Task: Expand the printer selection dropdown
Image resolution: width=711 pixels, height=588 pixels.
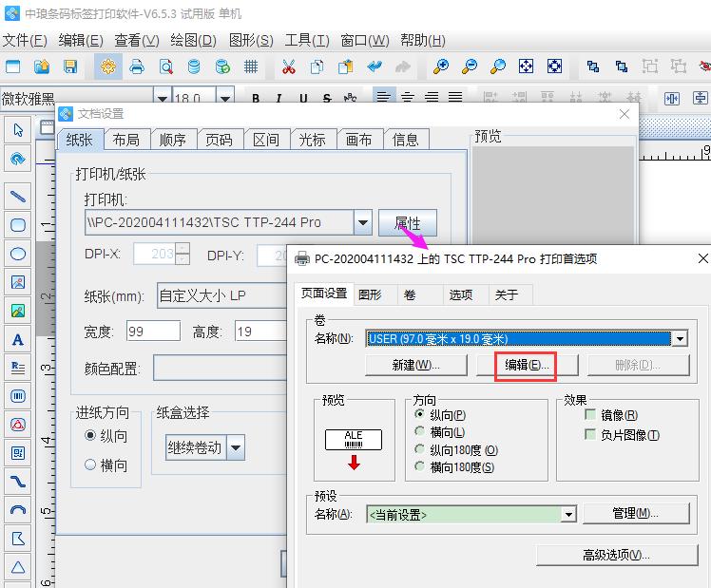Action: [x=363, y=222]
